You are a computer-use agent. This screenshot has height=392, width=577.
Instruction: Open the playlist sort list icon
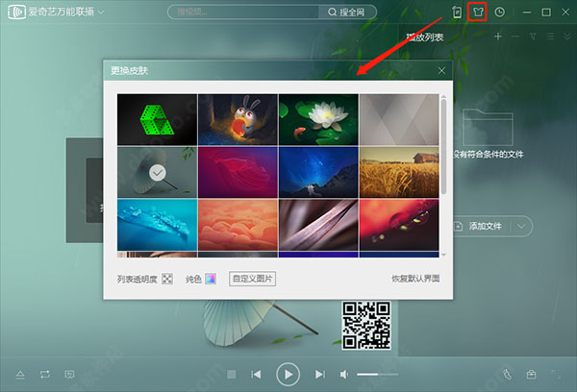(550, 37)
